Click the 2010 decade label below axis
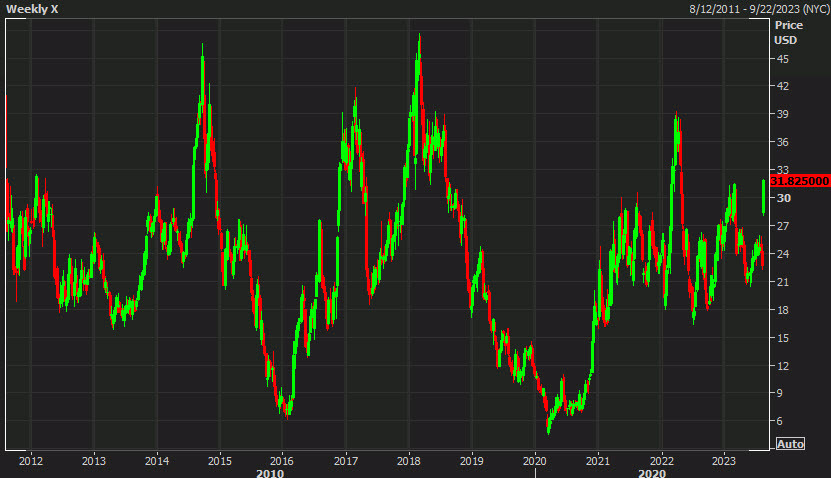831x478 pixels. 270,473
